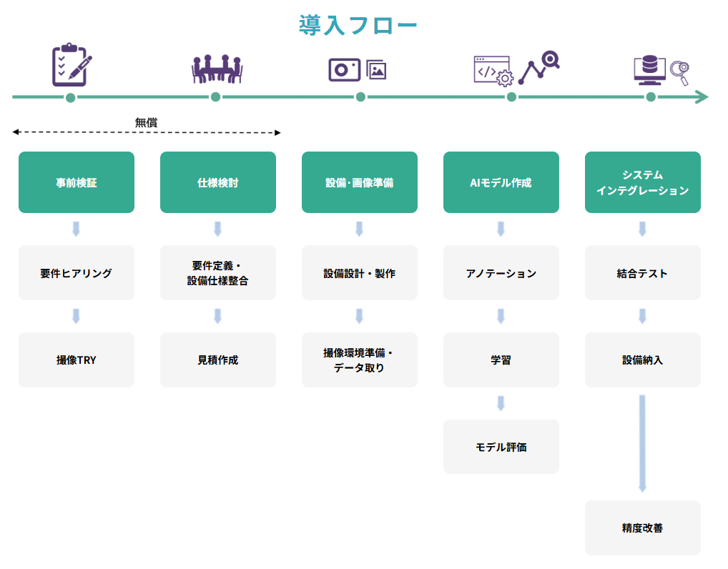Click the camera icon
Image resolution: width=728 pixels, height=569 pixels.
344,69
